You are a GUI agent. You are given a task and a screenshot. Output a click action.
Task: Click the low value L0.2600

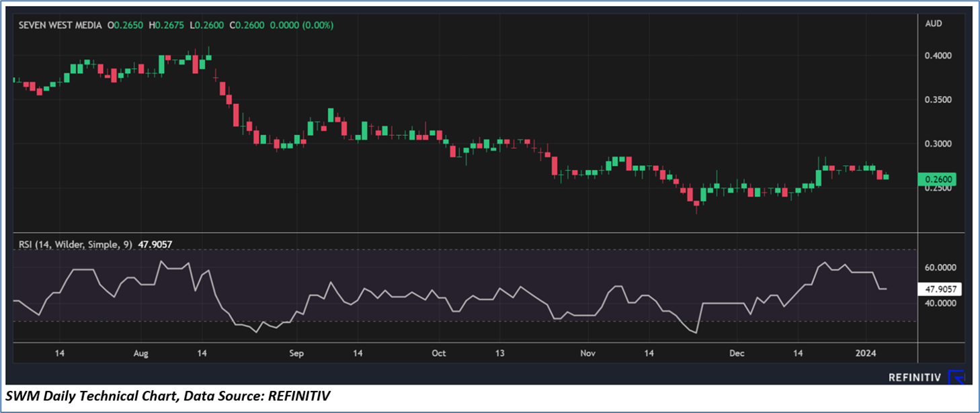[x=206, y=25]
